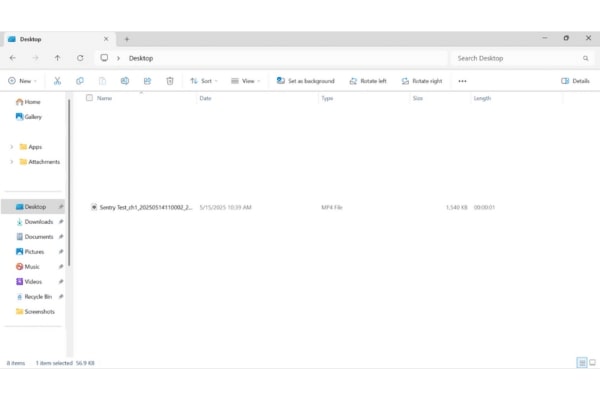Select Desktop in the sidebar
The width and height of the screenshot is (600, 400).
click(x=33, y=207)
